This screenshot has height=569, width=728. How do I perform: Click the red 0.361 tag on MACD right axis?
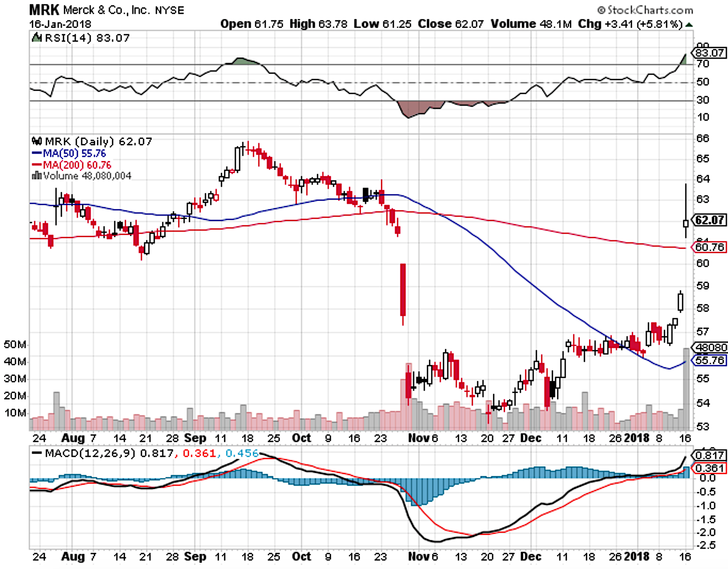(x=709, y=468)
